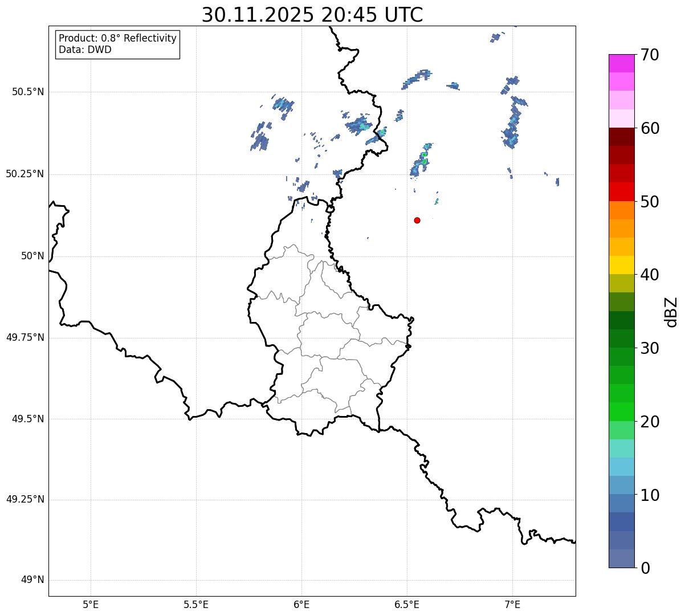Click the yellow swatch just above 40 dBZ
The height and width of the screenshot is (616, 685).
click(x=621, y=265)
